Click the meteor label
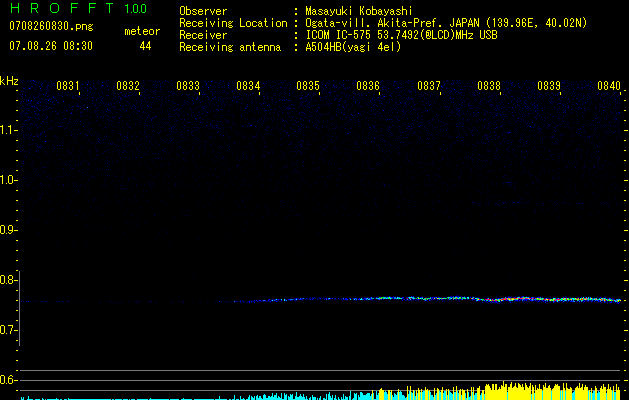The width and height of the screenshot is (629, 400). (142, 31)
